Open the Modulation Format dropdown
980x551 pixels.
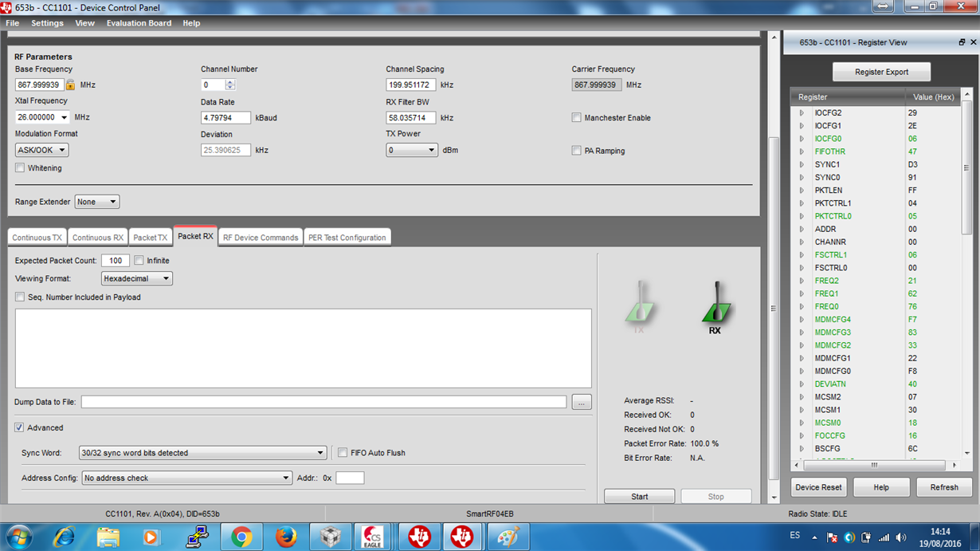[41, 150]
